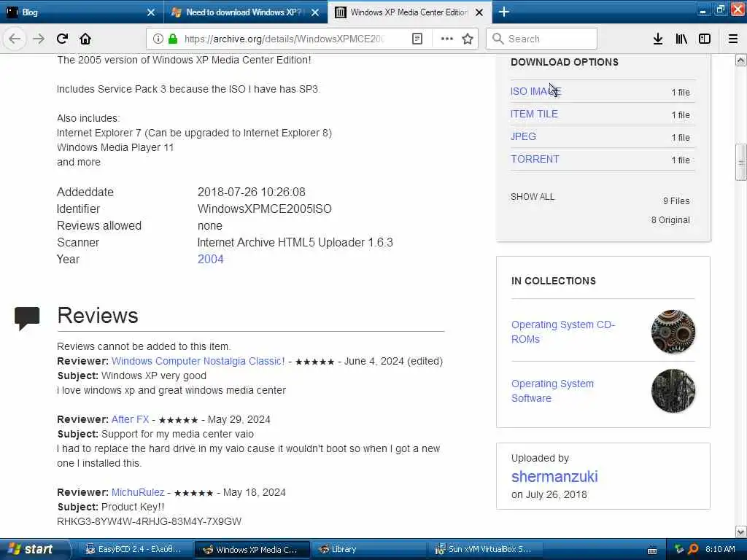Close the Windows XP Media Center Edition tab
747x560 pixels.
pos(480,12)
